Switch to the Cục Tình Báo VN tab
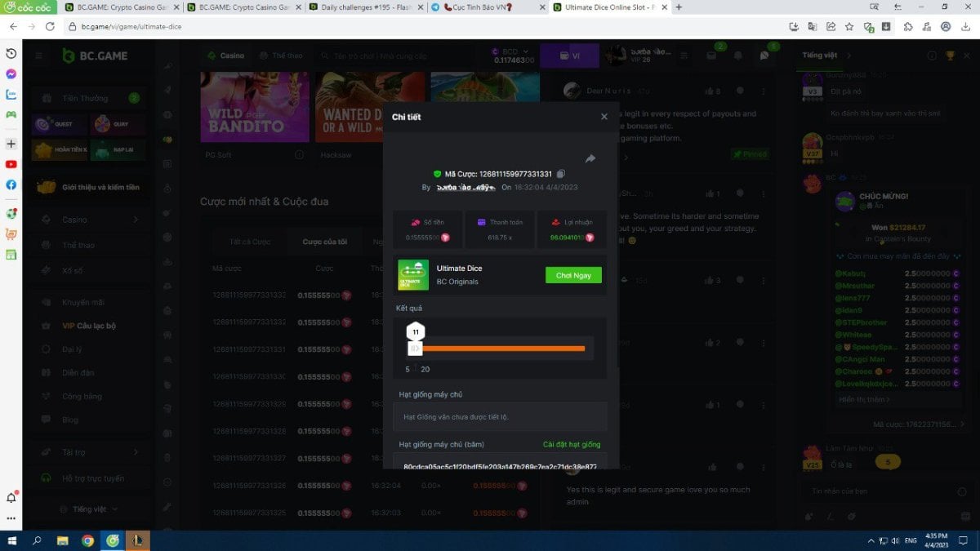980x551 pixels. click(482, 7)
